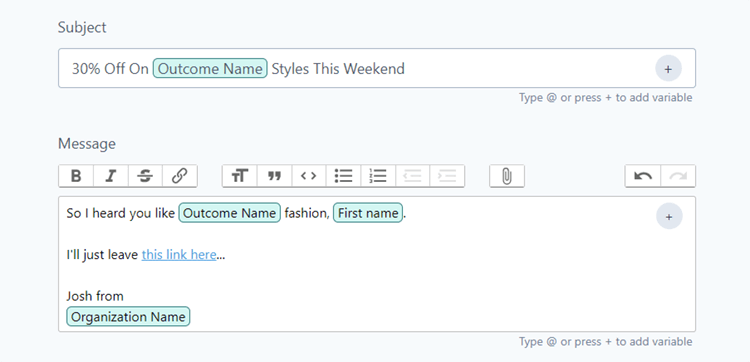The height and width of the screenshot is (362, 750).
Task: Open the 'this link here' hyperlink
Action: 179,255
